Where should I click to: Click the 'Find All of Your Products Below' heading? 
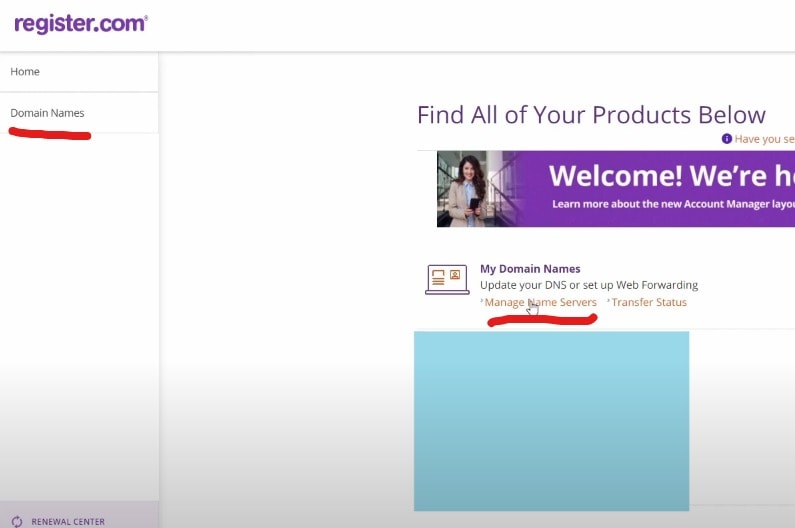point(591,115)
